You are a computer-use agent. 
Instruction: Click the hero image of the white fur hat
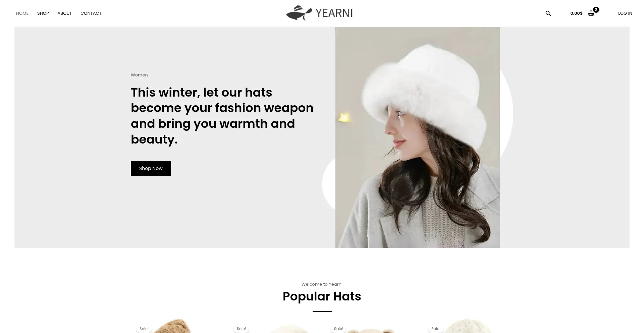(x=418, y=137)
